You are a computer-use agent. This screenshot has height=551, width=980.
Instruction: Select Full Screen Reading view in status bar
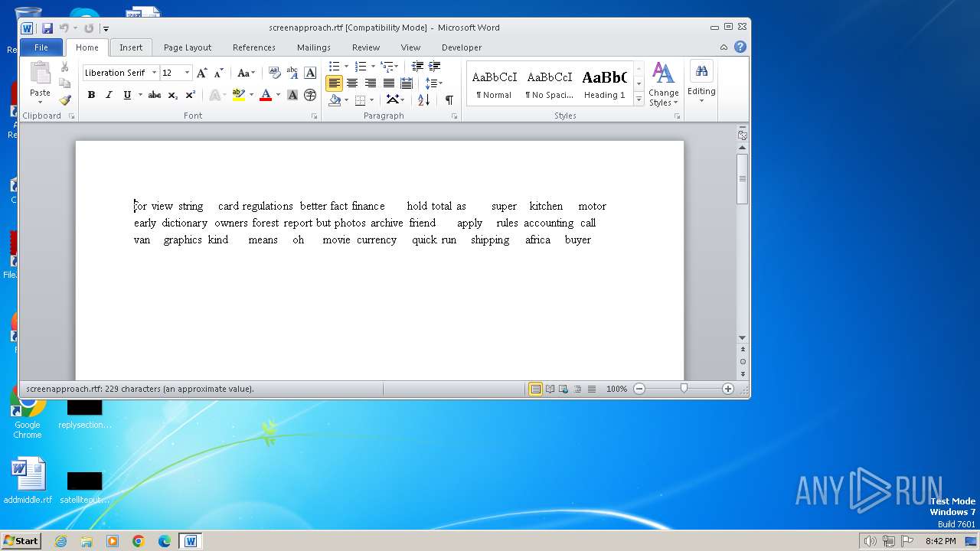pyautogui.click(x=550, y=389)
